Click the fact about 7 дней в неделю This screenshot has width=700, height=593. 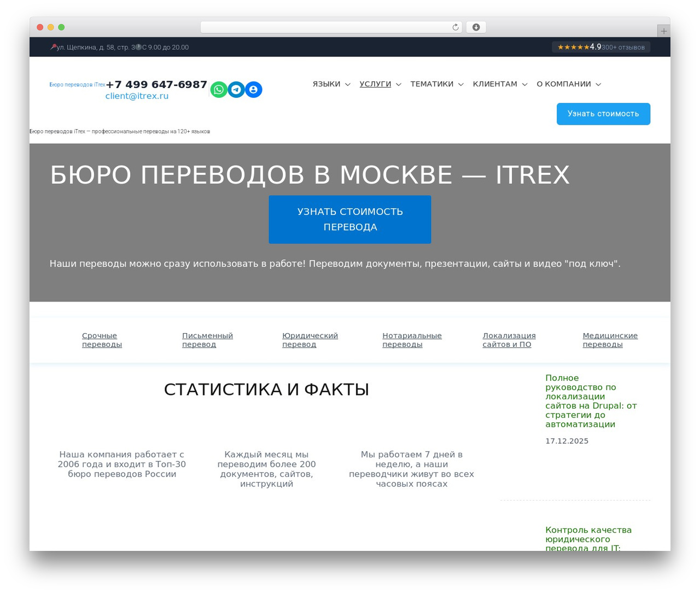[411, 469]
